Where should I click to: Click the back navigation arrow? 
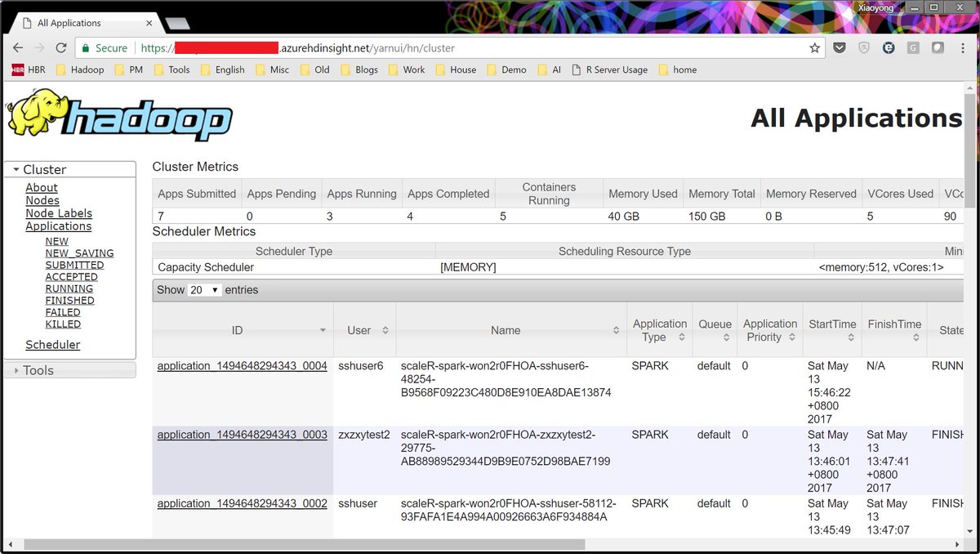tap(17, 47)
